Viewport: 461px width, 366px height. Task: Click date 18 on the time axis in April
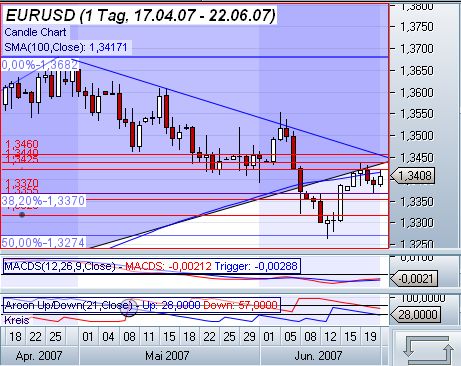pos(15,337)
